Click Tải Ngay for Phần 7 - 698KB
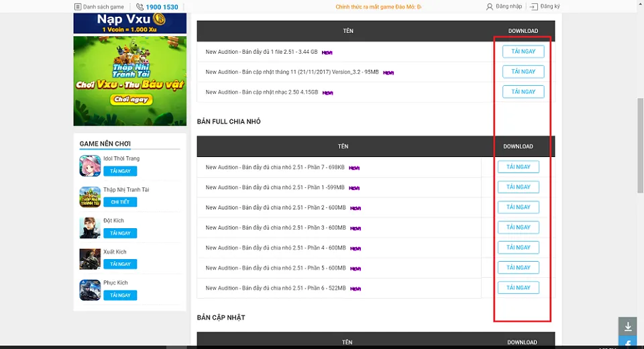The width and height of the screenshot is (644, 349). click(x=518, y=167)
